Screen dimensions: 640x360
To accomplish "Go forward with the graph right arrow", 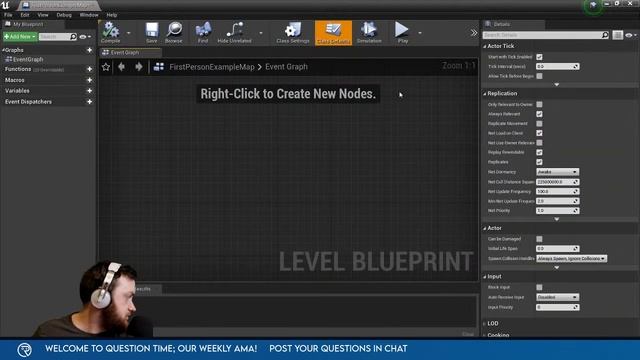I will tap(139, 67).
